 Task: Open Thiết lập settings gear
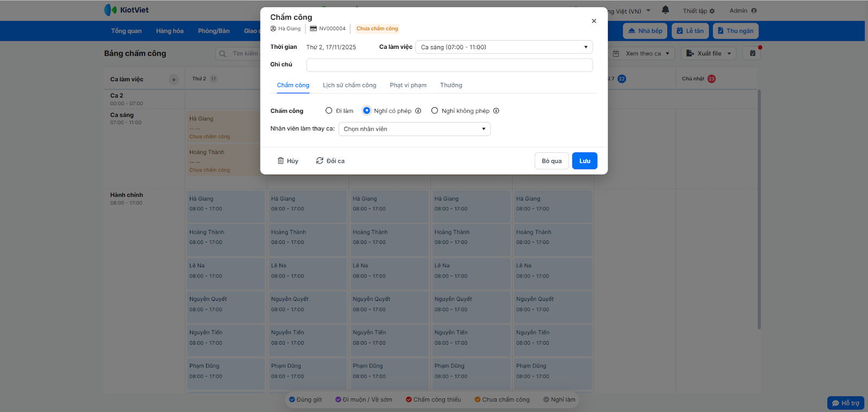coord(712,11)
